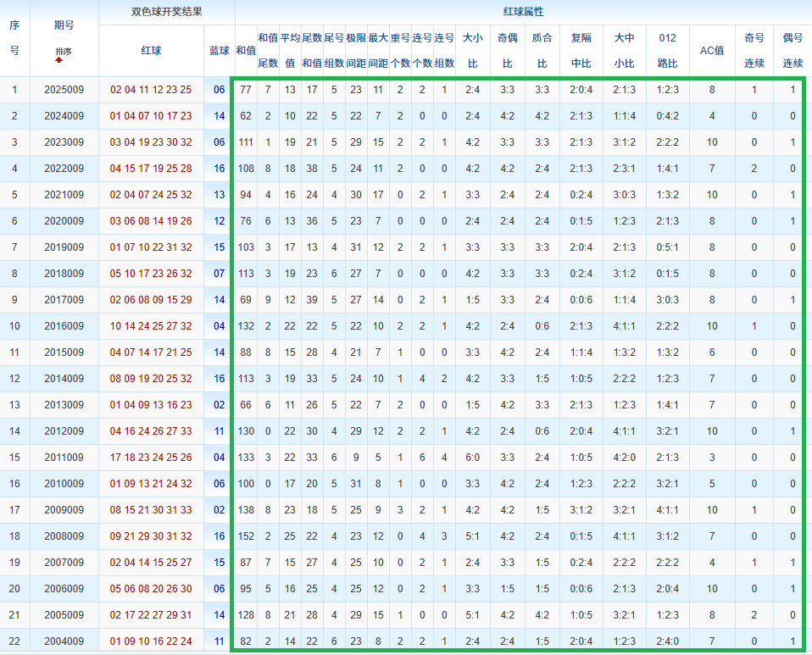Screen dimensions: 812x655
Task: Open issue number 2025009
Action: pyautogui.click(x=64, y=90)
